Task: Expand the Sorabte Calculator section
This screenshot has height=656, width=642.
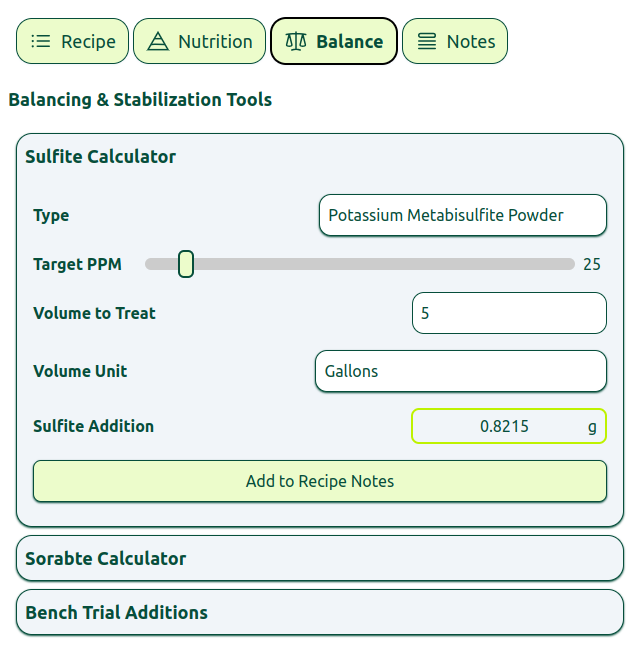Action: [105, 559]
